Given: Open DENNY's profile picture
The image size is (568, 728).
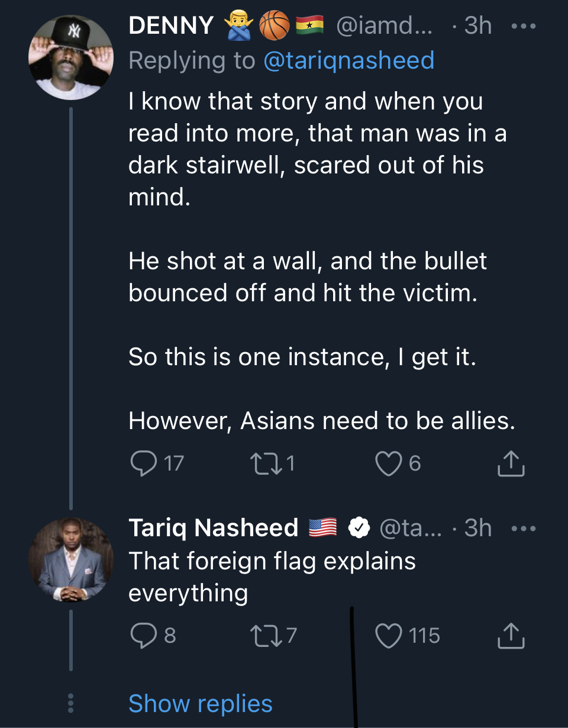Looking at the screenshot, I should click(71, 57).
